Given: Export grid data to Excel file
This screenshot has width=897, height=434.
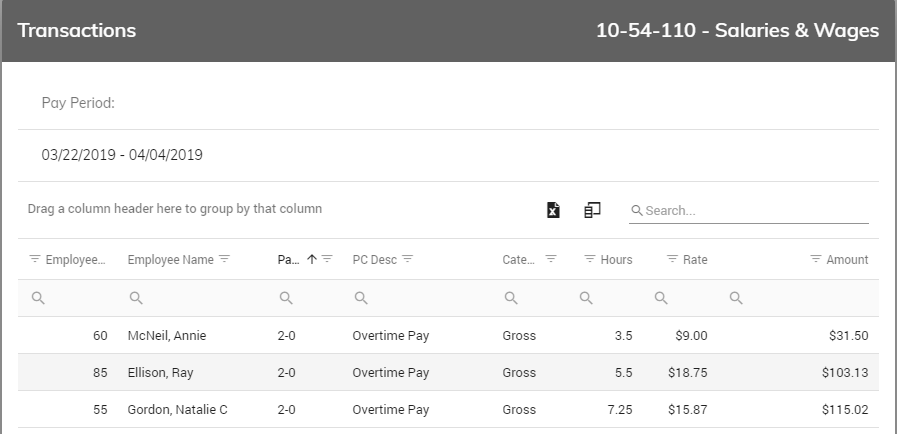Looking at the screenshot, I should pos(553,210).
